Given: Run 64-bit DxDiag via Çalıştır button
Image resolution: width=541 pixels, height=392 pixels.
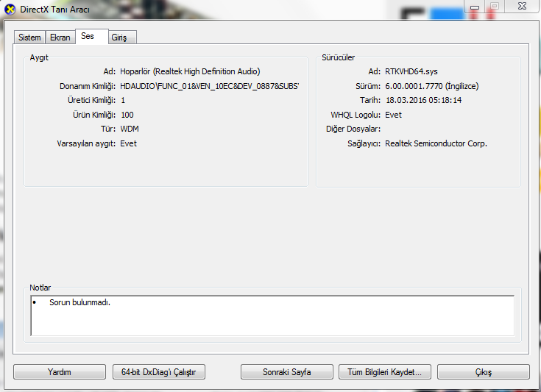Looking at the screenshot, I should [x=158, y=372].
